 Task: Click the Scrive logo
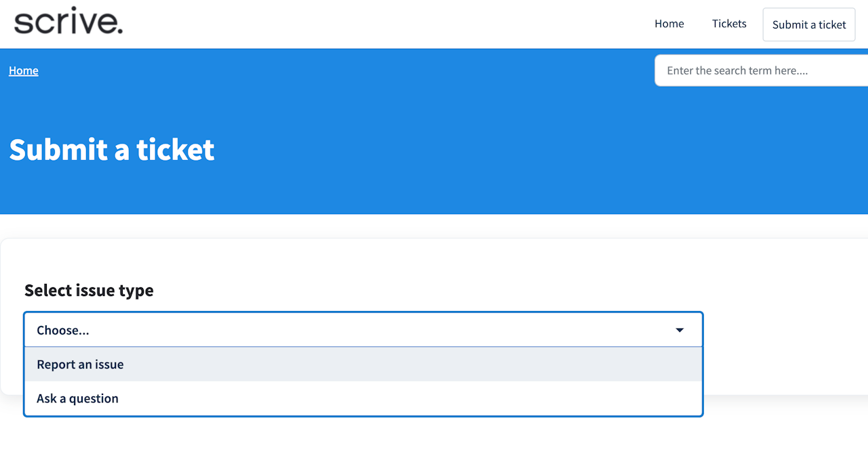pos(68,21)
